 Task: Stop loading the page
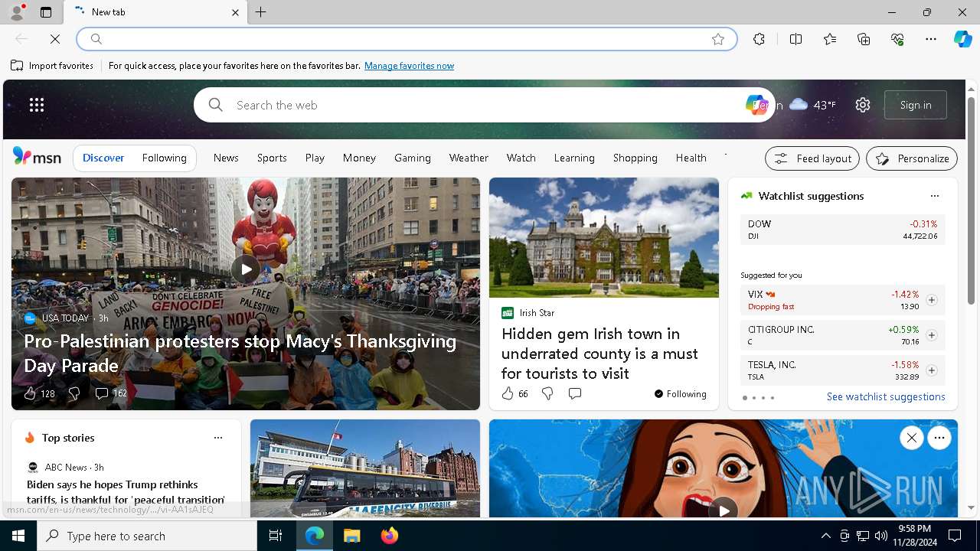click(55, 39)
